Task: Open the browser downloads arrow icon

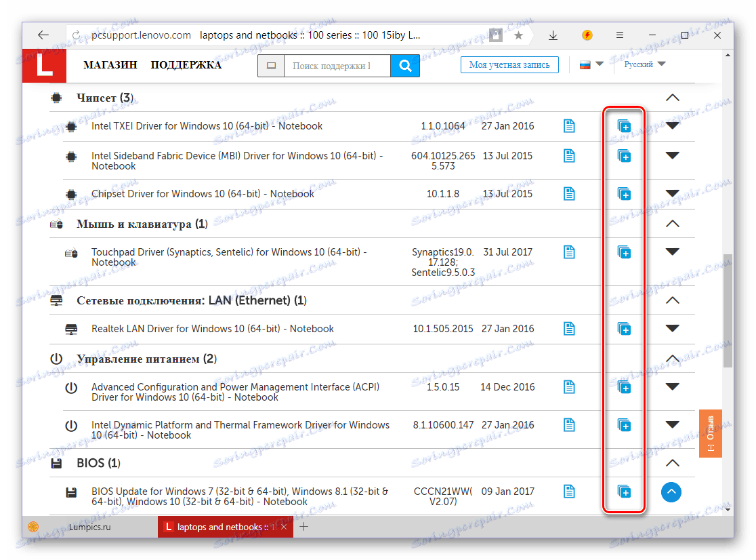Action: pyautogui.click(x=553, y=35)
